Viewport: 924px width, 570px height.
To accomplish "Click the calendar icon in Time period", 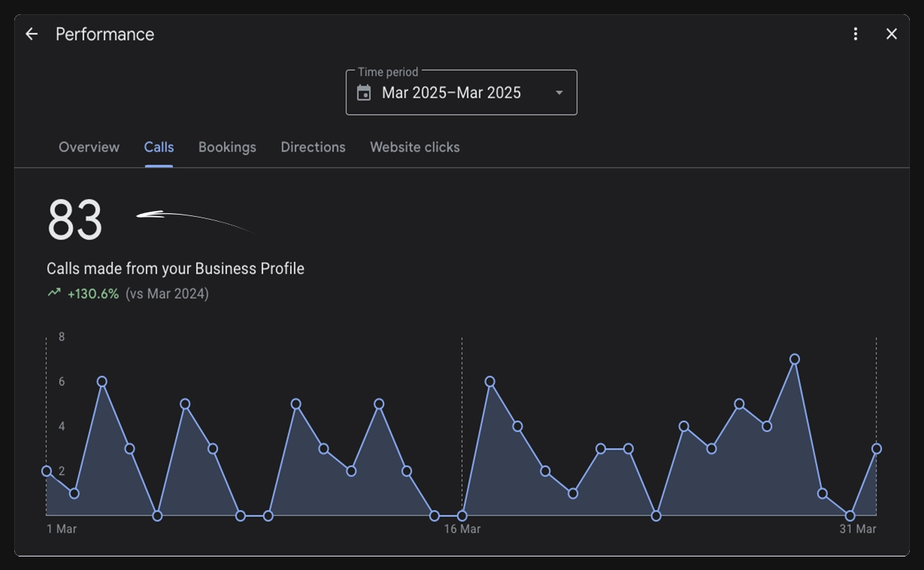I will pyautogui.click(x=364, y=93).
